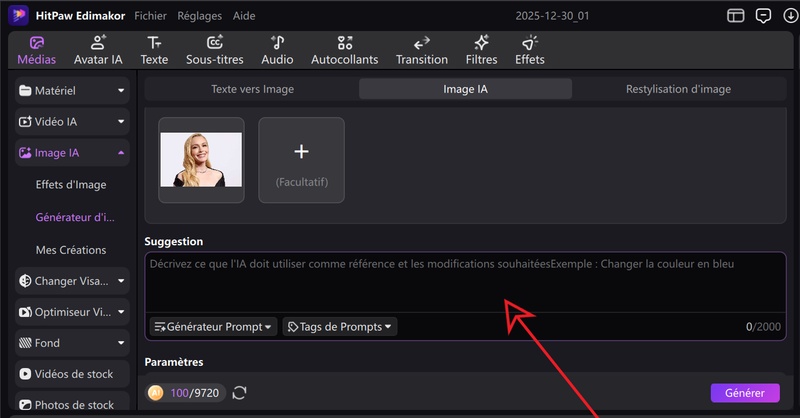Open the Avatar IA tool
This screenshot has width=800, height=418.
[98, 51]
